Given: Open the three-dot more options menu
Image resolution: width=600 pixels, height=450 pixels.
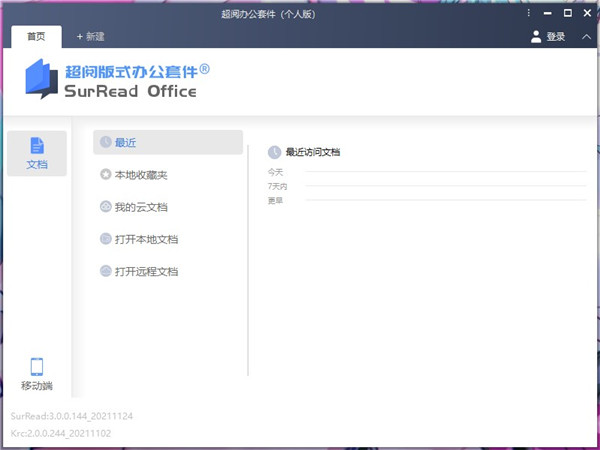Looking at the screenshot, I should click(528, 13).
